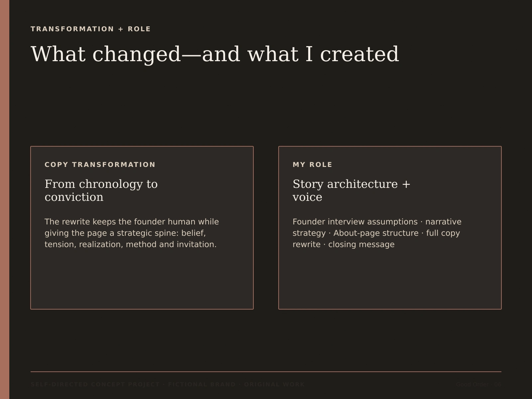Click the word 'voice' in right card

pos(307,197)
